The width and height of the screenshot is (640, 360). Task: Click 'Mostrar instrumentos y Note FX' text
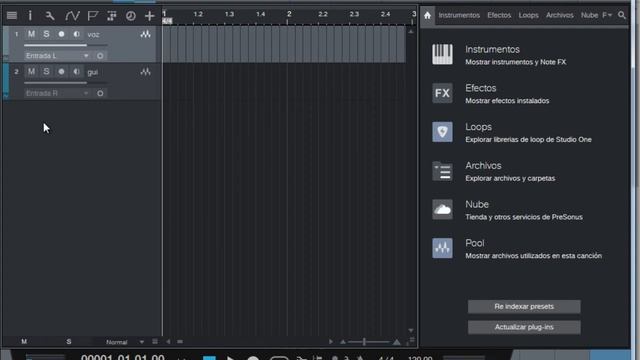[x=516, y=62]
